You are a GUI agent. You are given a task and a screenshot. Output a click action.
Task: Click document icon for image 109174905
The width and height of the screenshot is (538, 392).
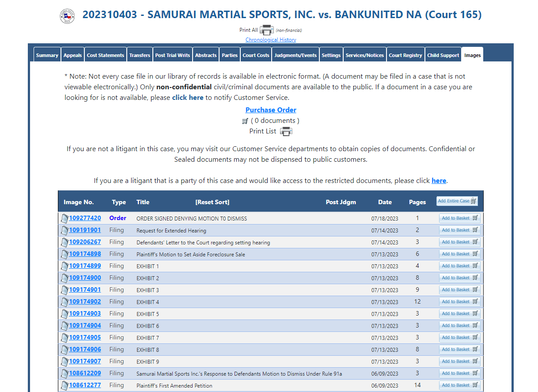click(x=64, y=338)
